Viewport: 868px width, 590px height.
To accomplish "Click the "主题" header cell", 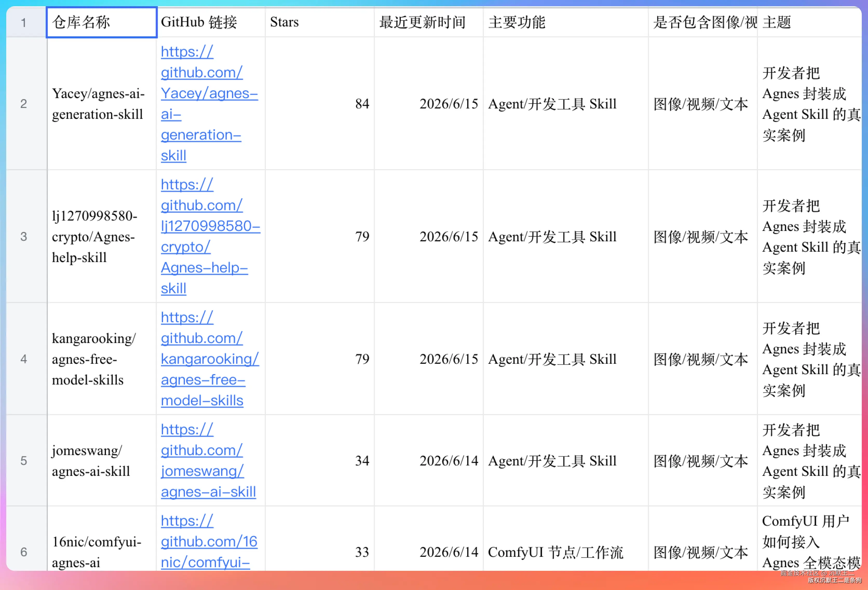I will [809, 22].
